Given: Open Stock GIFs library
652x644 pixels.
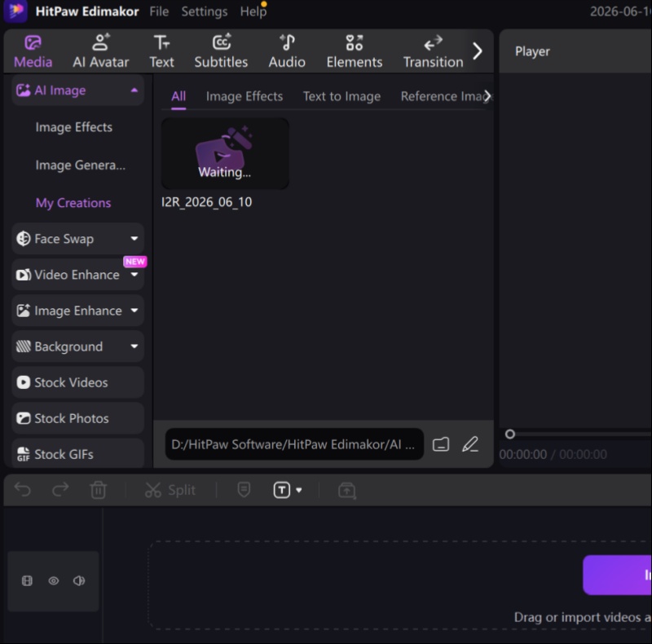Looking at the screenshot, I should 77,454.
